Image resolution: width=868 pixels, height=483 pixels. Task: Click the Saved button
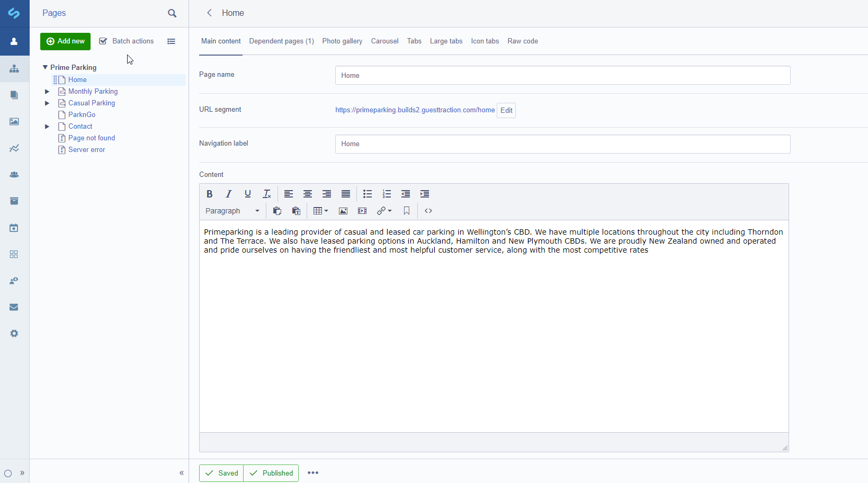[221, 473]
